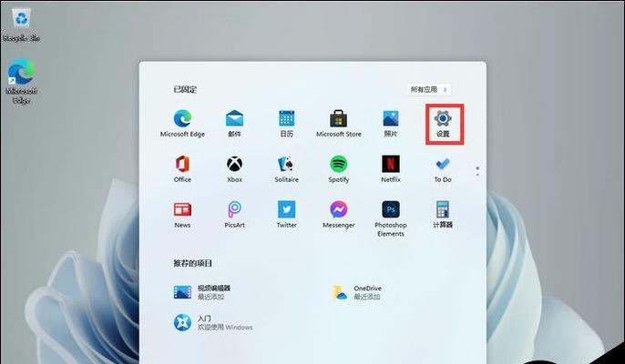Open Microsoft Store
This screenshot has height=364, width=625.
point(338,124)
